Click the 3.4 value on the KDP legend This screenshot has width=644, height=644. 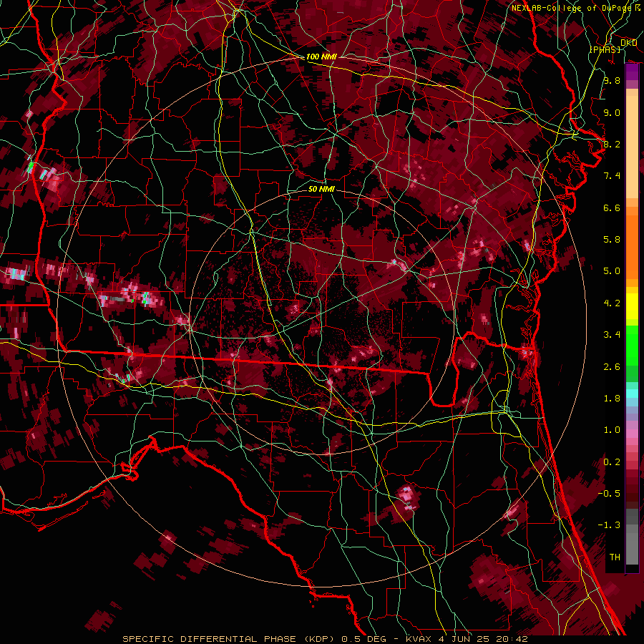pyautogui.click(x=612, y=335)
